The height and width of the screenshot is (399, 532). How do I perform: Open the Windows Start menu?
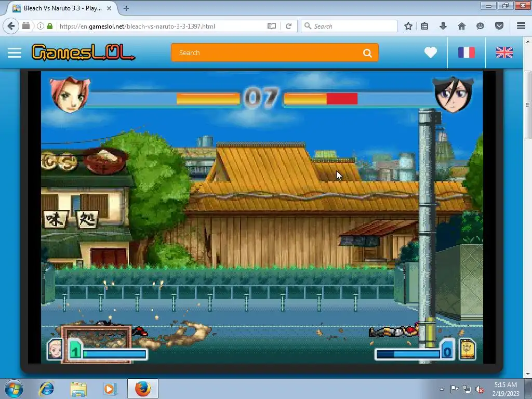(x=14, y=389)
